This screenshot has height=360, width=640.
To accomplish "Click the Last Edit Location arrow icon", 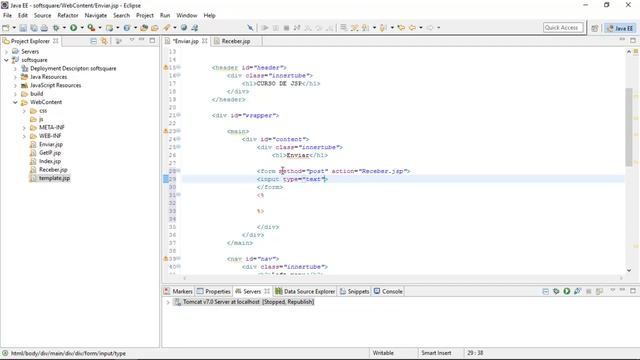I will pos(402,28).
